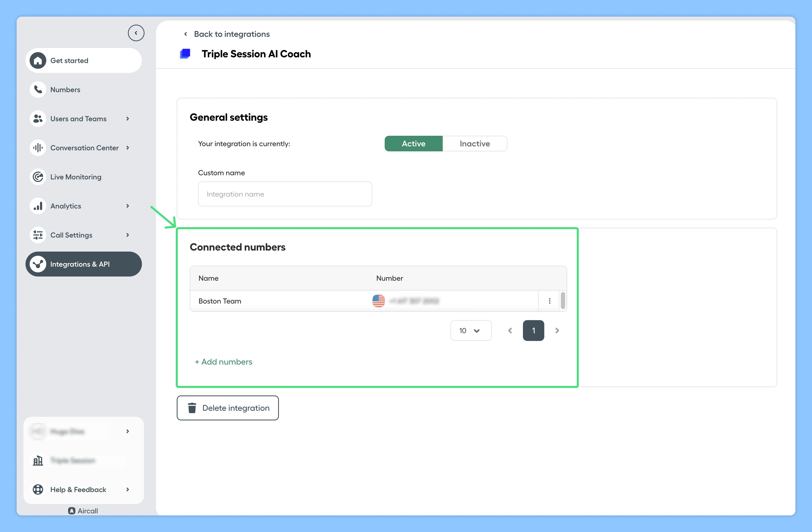
Task: Click the blurred company name in sidebar
Action: (x=73, y=461)
